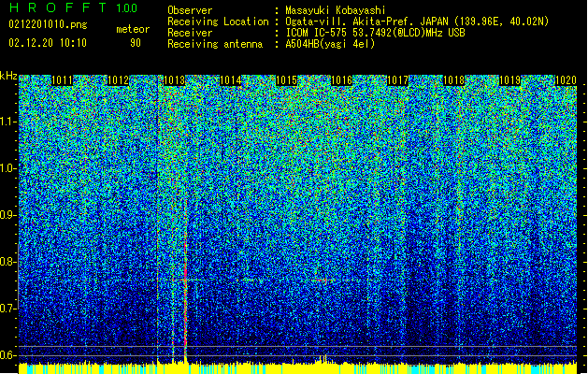Image resolution: width=588 pixels, height=374 pixels.
Task: Click the 1.1 kHz axis label
Action: click(x=8, y=122)
